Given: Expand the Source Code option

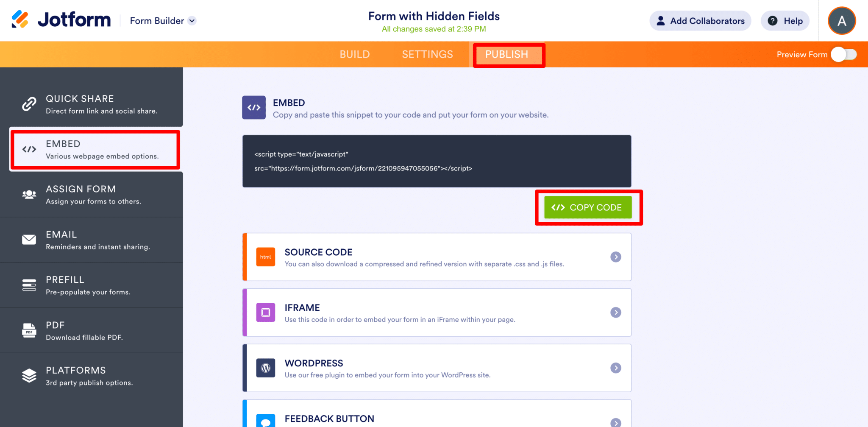Looking at the screenshot, I should click(x=615, y=257).
